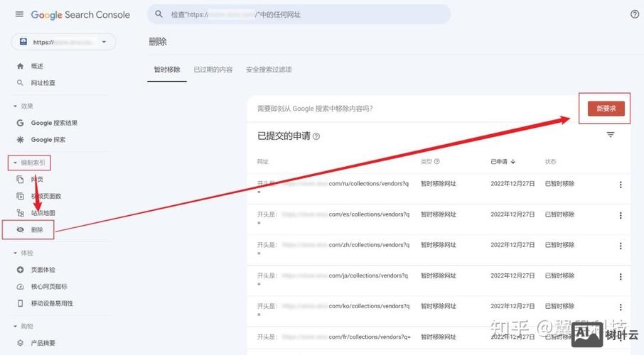The image size is (644, 355).
Task: Open more options for the ja/collections row
Action: (x=621, y=277)
